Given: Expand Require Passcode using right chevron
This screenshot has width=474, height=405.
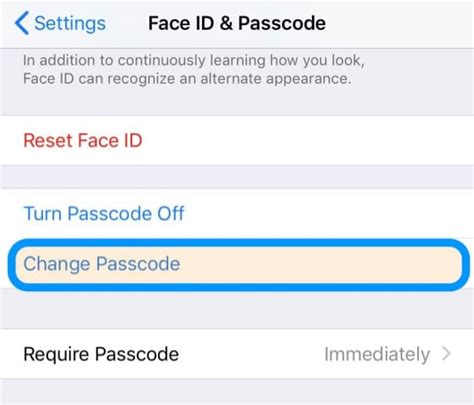Looking at the screenshot, I should [447, 354].
